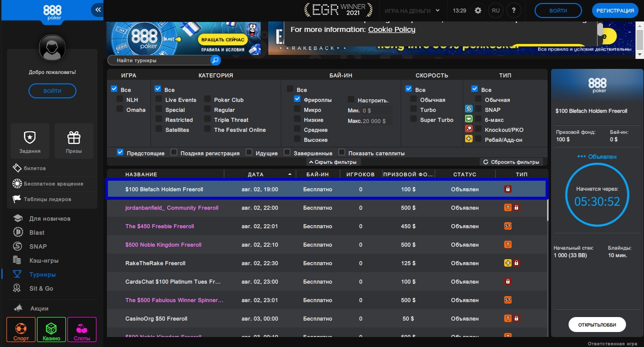Open the SNAP section icon
This screenshot has width=644, height=347.
pyautogui.click(x=18, y=247)
